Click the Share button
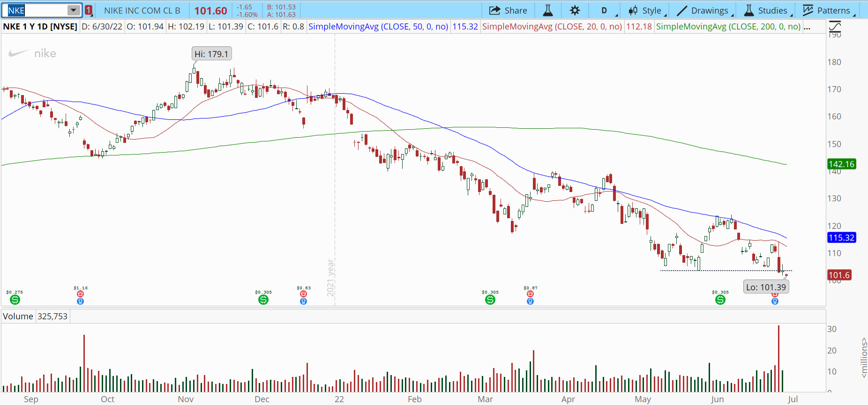868x405 pixels. (508, 10)
